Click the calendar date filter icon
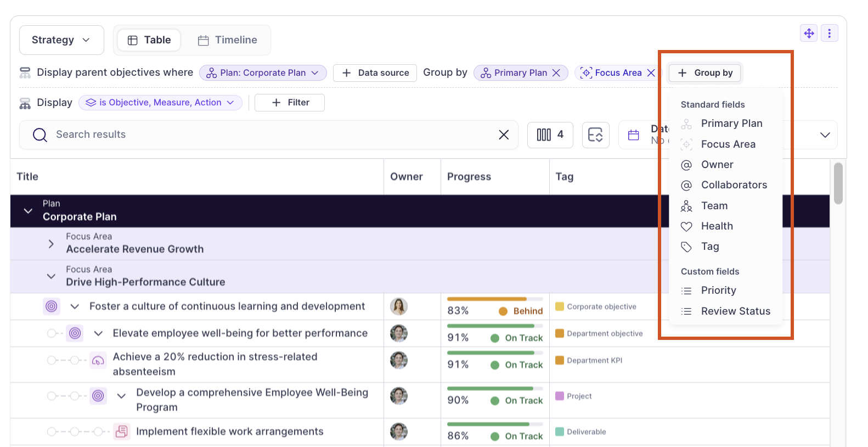868x447 pixels. coord(634,135)
